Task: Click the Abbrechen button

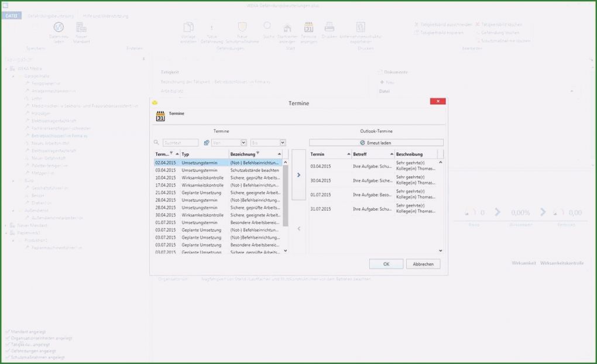Action: 423,264
